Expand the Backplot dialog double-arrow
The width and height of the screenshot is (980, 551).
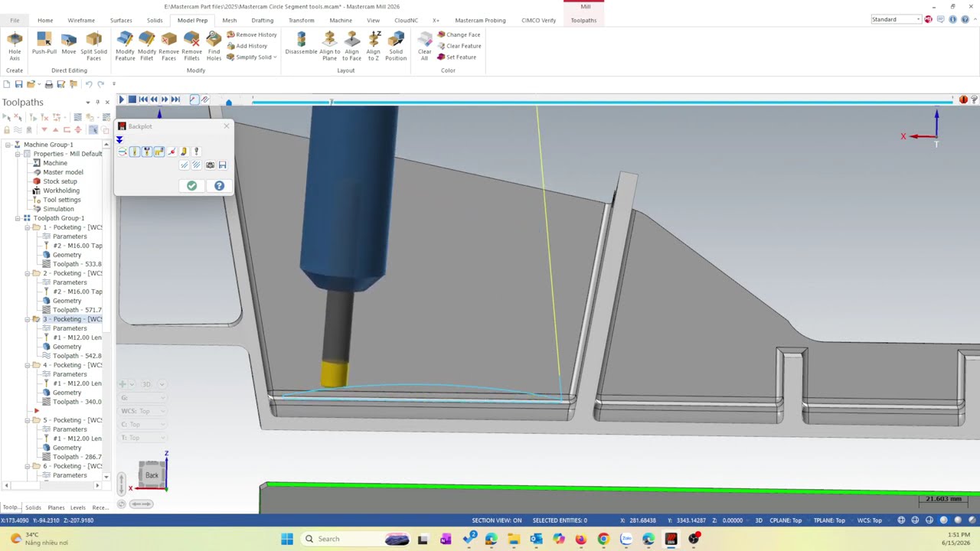119,140
